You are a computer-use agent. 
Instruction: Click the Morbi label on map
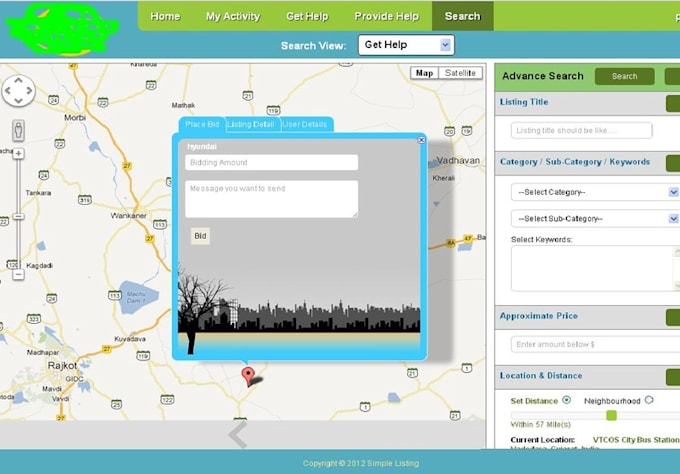click(x=75, y=118)
